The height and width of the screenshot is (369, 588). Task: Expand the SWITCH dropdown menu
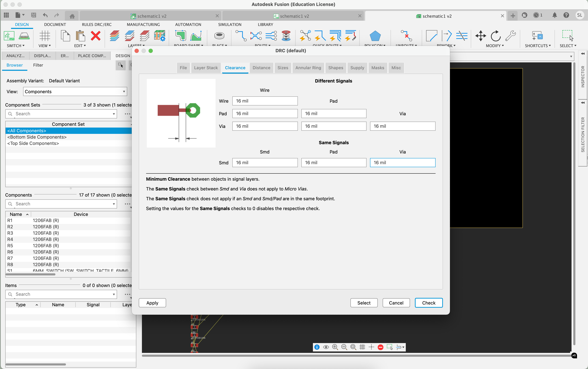pos(16,46)
